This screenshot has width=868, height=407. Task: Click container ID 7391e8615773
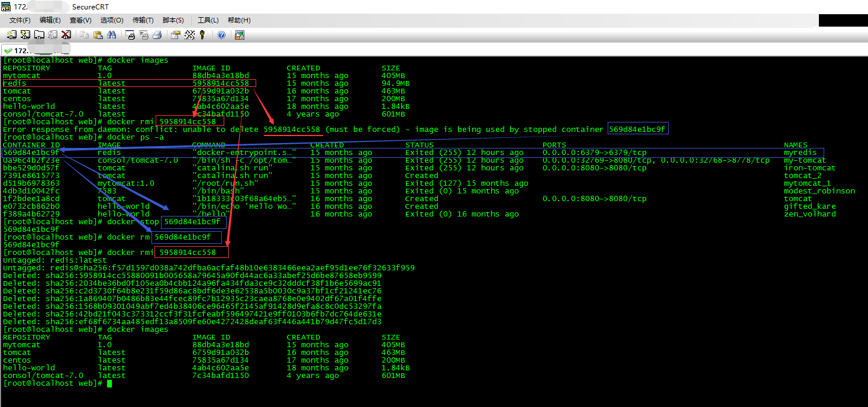(x=31, y=176)
